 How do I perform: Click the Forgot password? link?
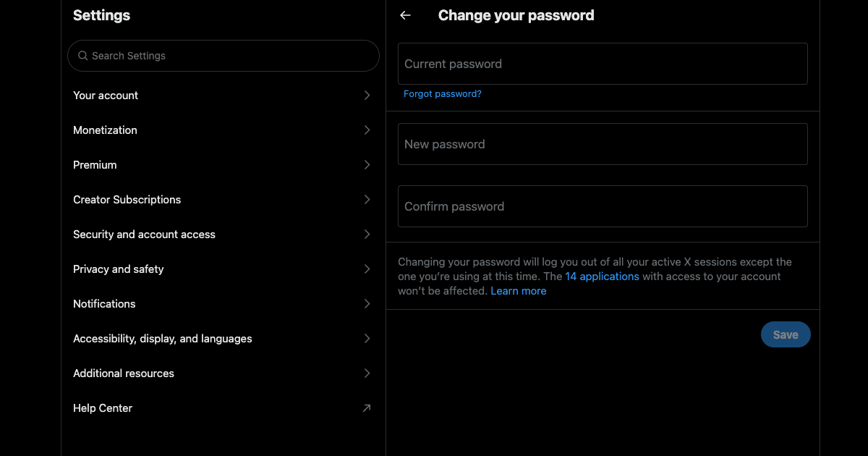point(442,93)
